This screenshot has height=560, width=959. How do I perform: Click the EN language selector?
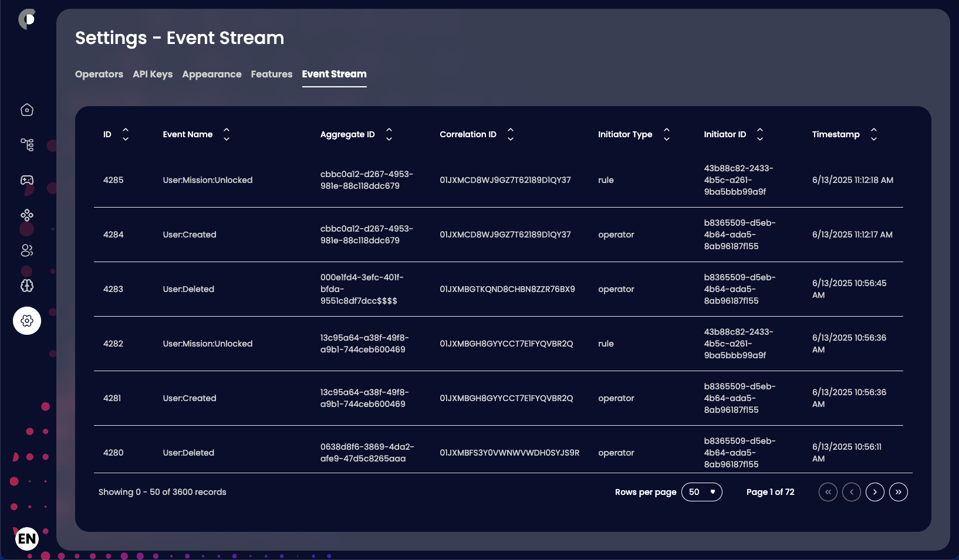26,538
